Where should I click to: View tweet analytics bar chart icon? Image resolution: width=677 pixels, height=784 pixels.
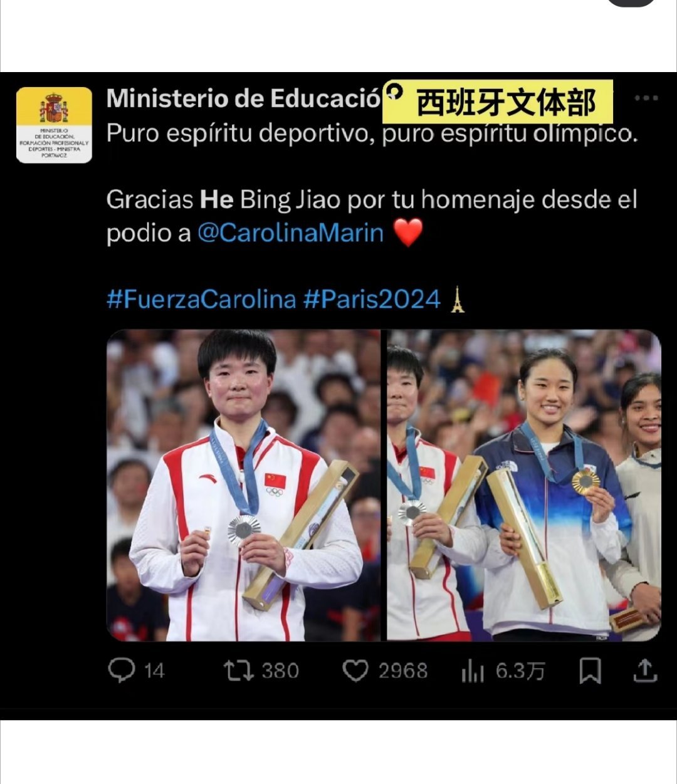coord(473,671)
